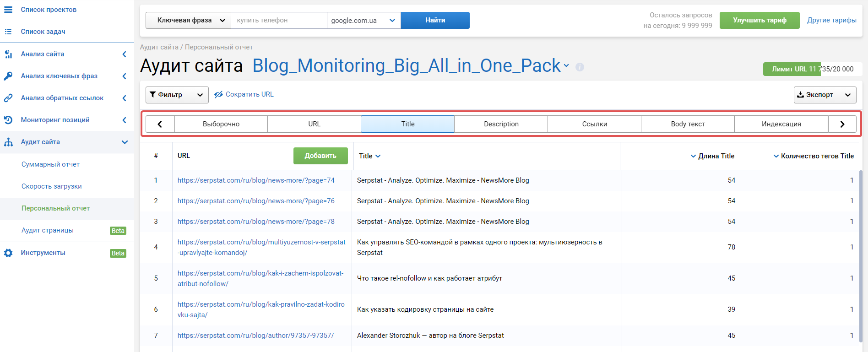Open the kak-pravilno-zadat-kodirovku-sajta URL link
Viewport: 868px width, 352px height.
click(261, 309)
